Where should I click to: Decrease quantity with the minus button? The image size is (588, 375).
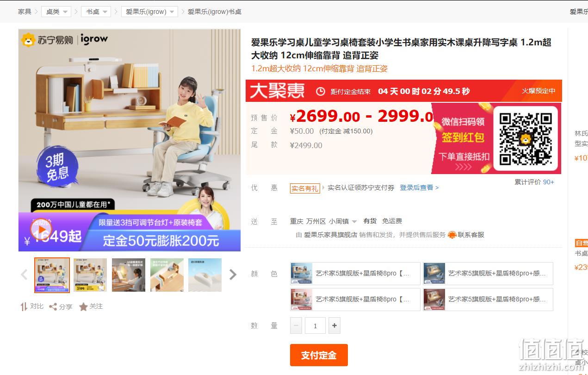point(297,325)
